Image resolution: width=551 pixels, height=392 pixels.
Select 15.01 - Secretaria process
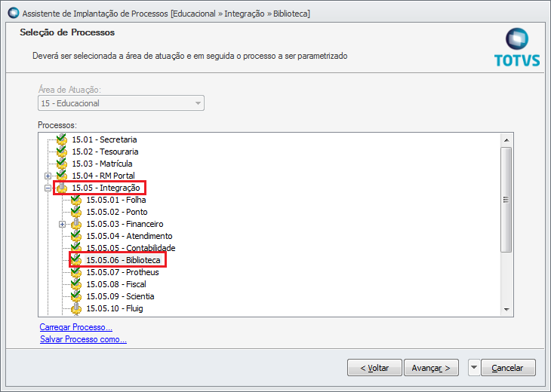click(x=104, y=139)
